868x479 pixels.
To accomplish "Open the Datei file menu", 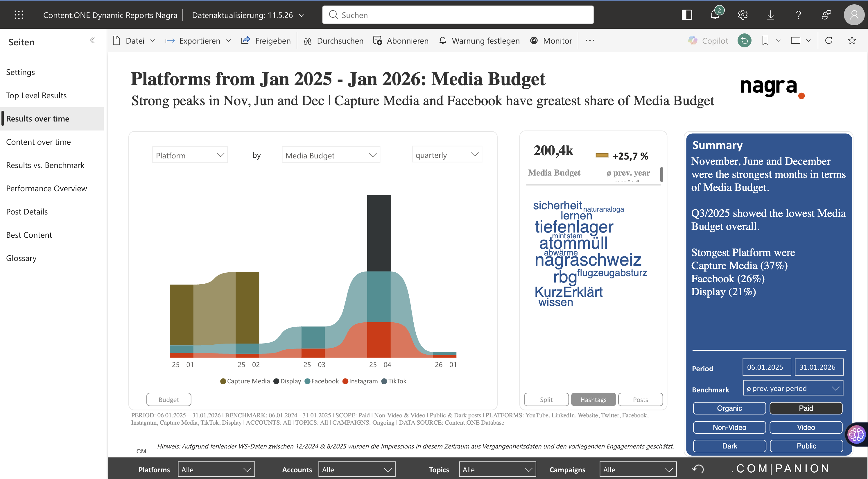I will [x=134, y=41].
